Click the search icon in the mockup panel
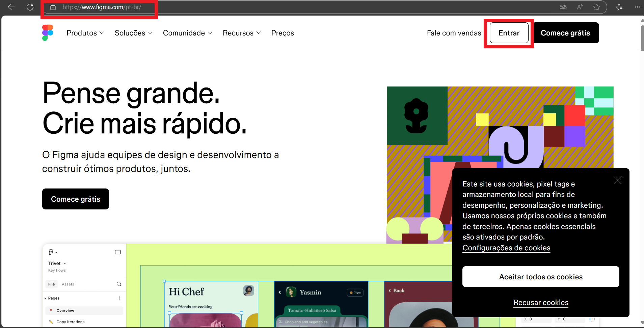Image resolution: width=644 pixels, height=328 pixels. point(119,284)
